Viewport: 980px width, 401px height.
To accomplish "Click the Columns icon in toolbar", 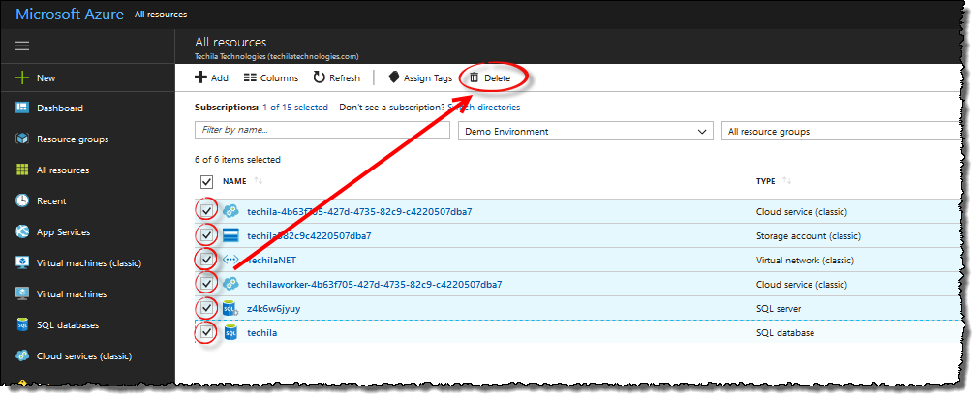I will pos(250,77).
